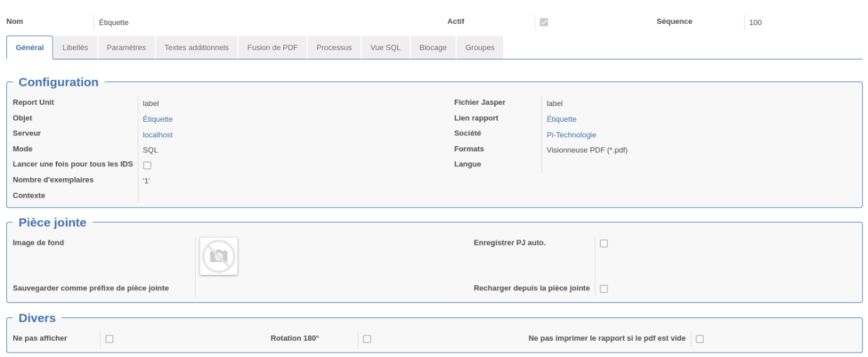Open the Paramètres tab
The height and width of the screenshot is (357, 868).
126,48
